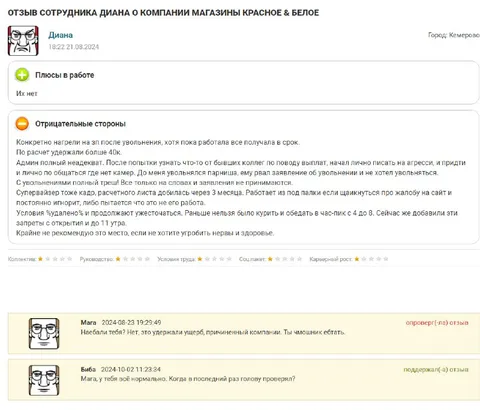Click the Коллектив rating label
Viewport: 480px width, 410px height.
pos(22,259)
